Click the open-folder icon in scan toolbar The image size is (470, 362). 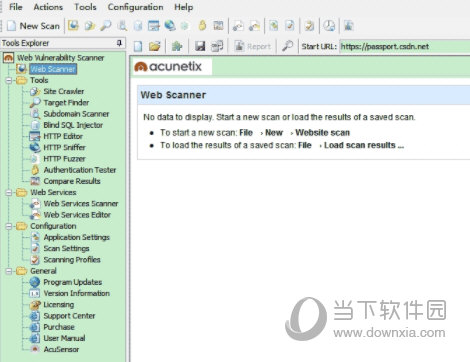(154, 46)
